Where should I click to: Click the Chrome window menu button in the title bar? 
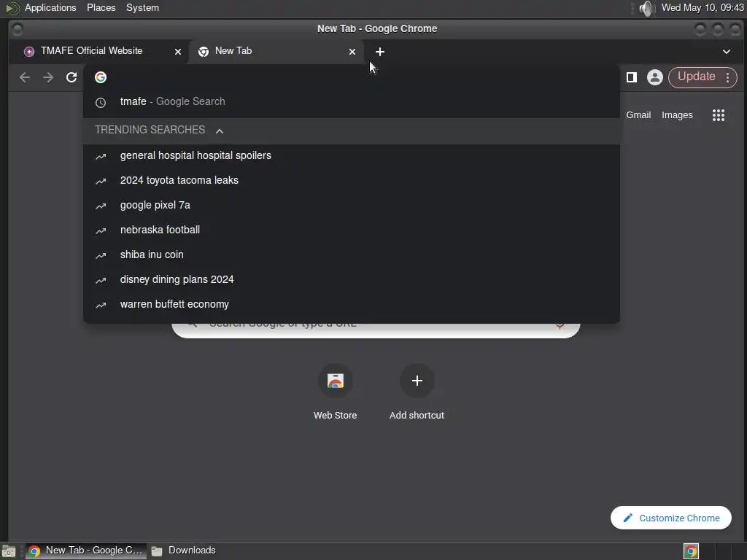[18, 28]
